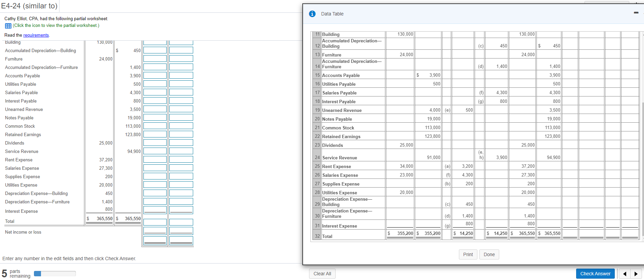Screen dimensions: 644x280
Task: Select first input for Retained Earnings row
Action: [x=155, y=134]
